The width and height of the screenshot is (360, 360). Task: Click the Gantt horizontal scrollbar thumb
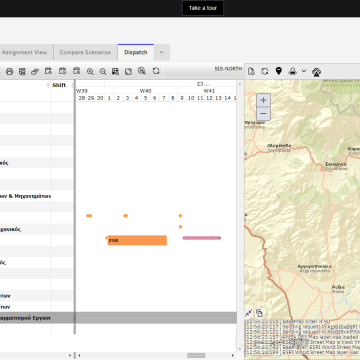(x=196, y=355)
